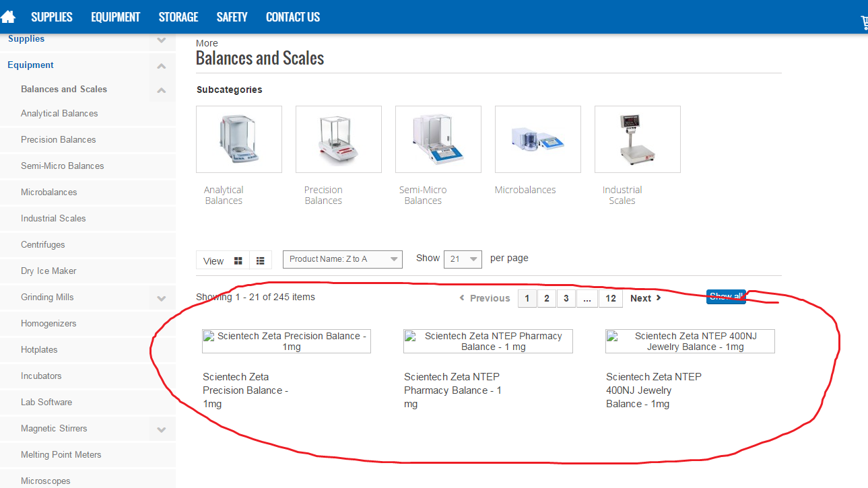
Task: Open Homogenizers category
Action: pyautogui.click(x=48, y=323)
